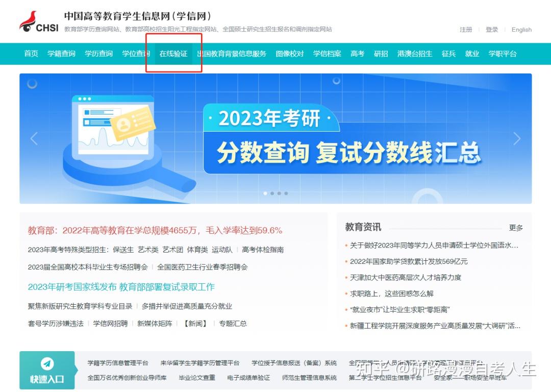Image resolution: width=551 pixels, height=392 pixels.
Task: Click the left carousel arrow
Action: (34, 138)
